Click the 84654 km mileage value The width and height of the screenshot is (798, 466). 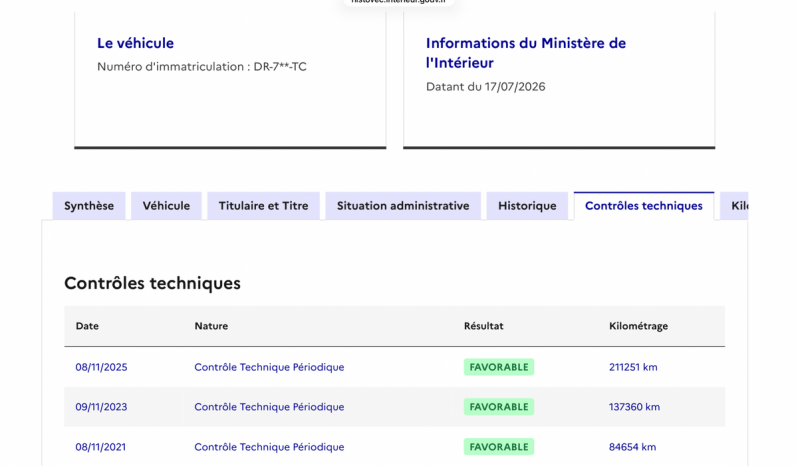(x=633, y=447)
